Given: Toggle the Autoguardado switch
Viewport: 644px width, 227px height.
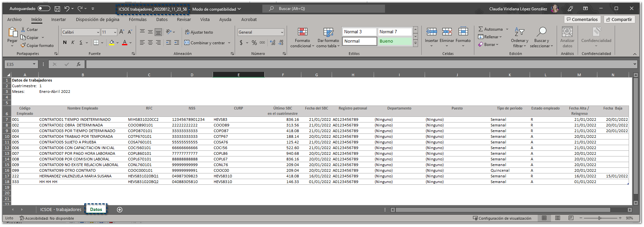Looking at the screenshot, I should (44, 9).
